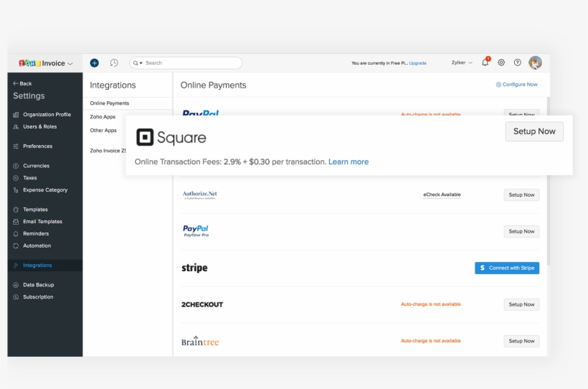This screenshot has height=389, width=588.
Task: Click Connect with Stripe button
Action: (x=507, y=268)
